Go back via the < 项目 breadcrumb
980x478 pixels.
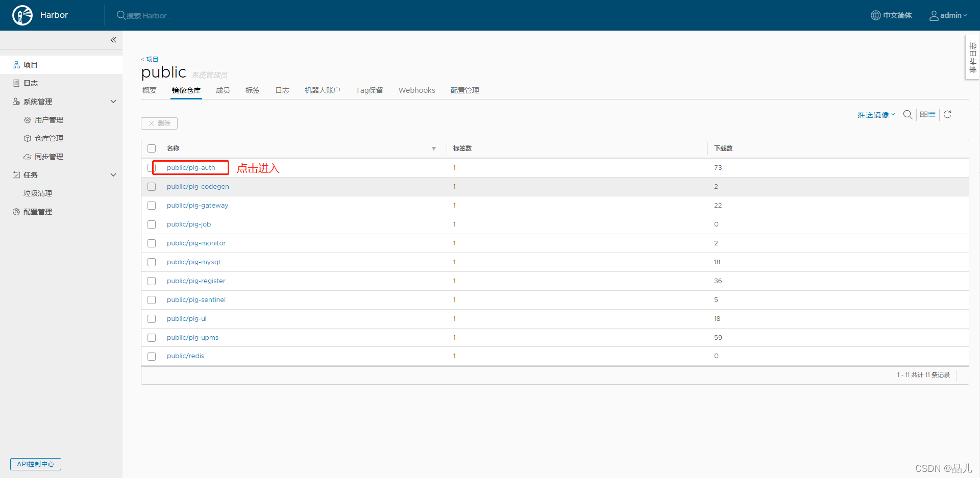click(150, 59)
